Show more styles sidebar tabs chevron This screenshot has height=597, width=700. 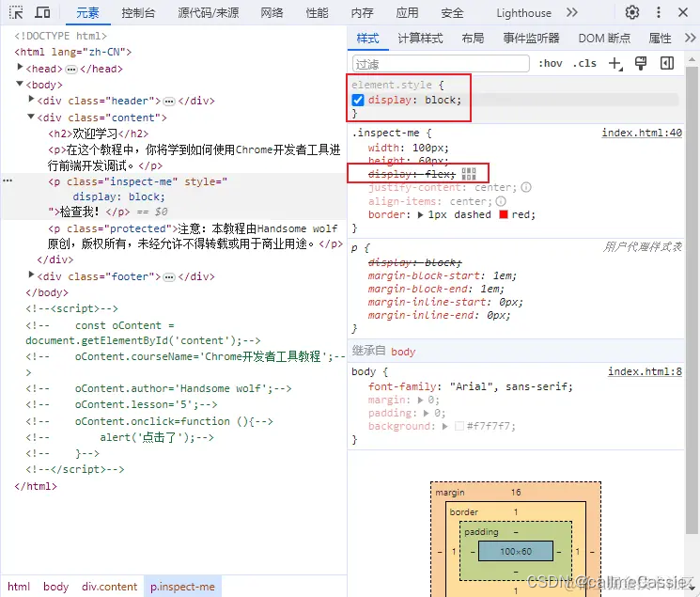click(691, 38)
